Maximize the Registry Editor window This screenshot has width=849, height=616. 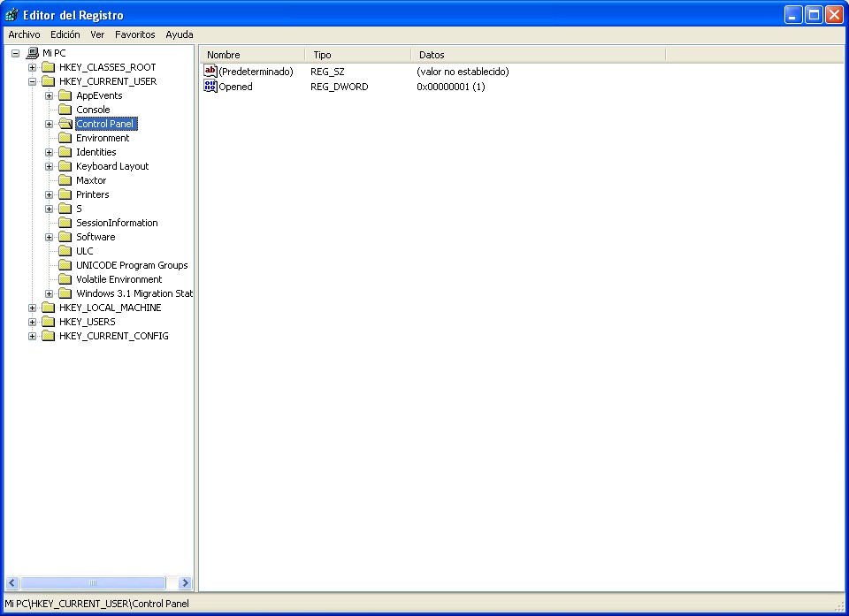(814, 15)
